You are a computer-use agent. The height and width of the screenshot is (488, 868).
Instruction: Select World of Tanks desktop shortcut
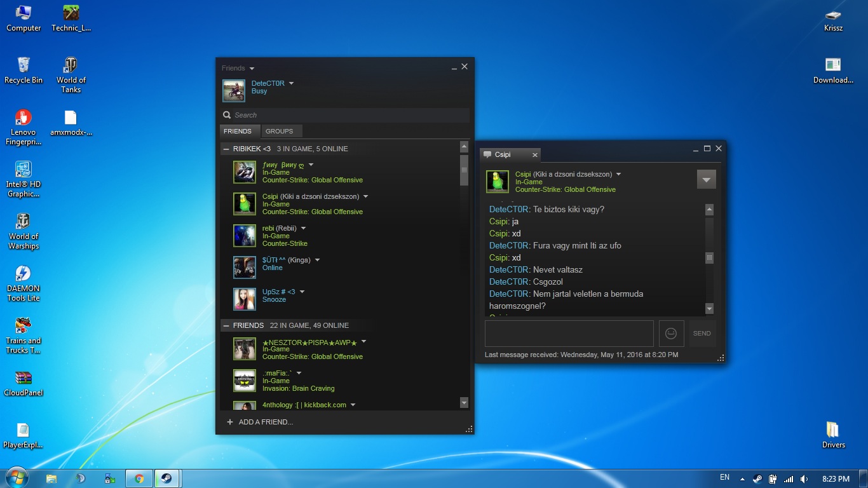(x=71, y=75)
